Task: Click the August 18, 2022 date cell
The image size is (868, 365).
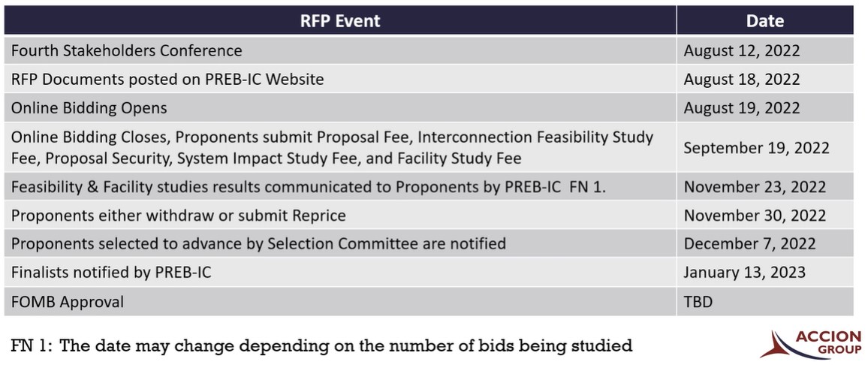Action: (x=742, y=79)
